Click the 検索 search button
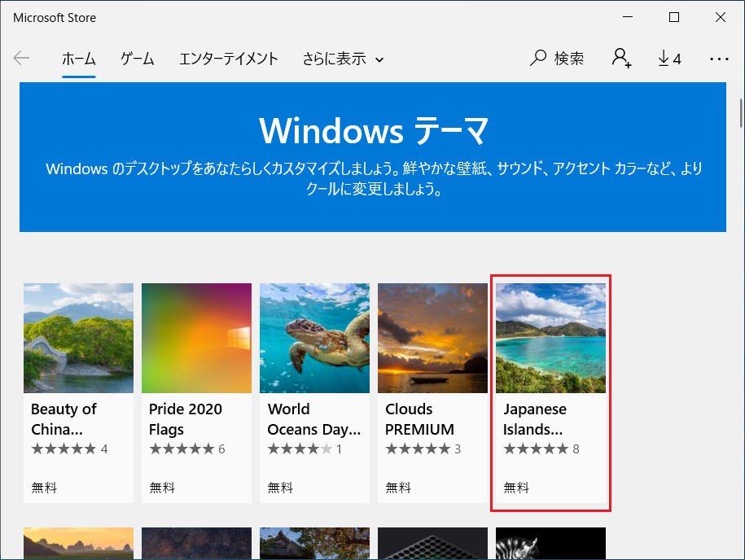 click(x=557, y=59)
